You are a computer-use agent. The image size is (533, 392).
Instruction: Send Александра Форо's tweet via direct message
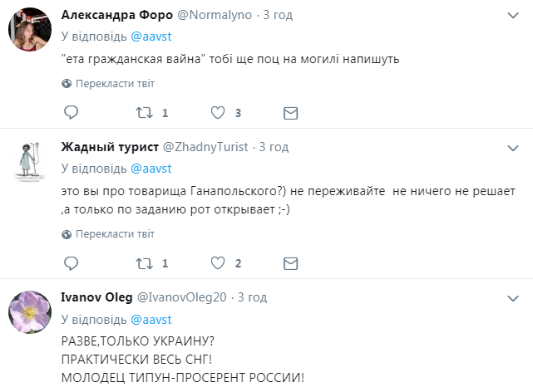click(290, 113)
